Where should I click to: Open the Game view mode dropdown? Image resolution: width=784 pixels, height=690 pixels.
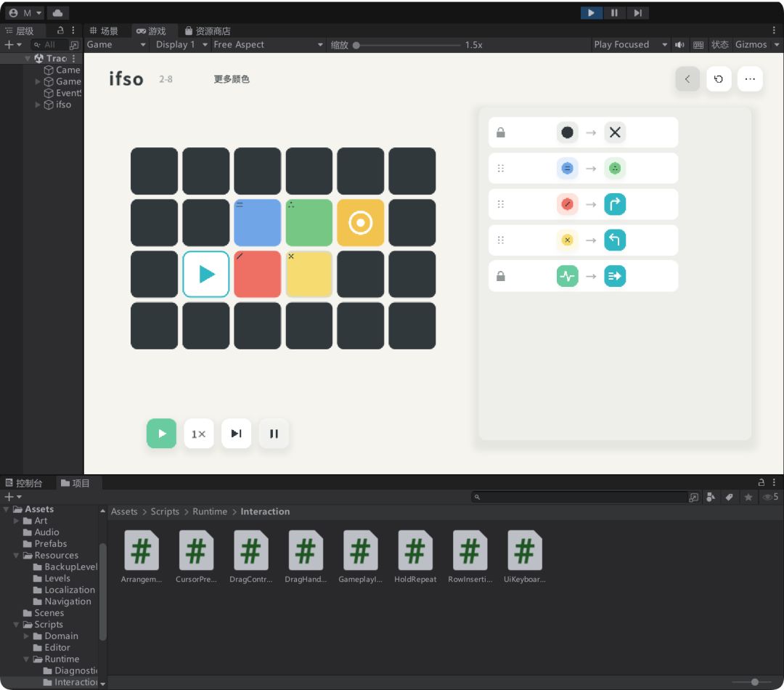point(116,44)
